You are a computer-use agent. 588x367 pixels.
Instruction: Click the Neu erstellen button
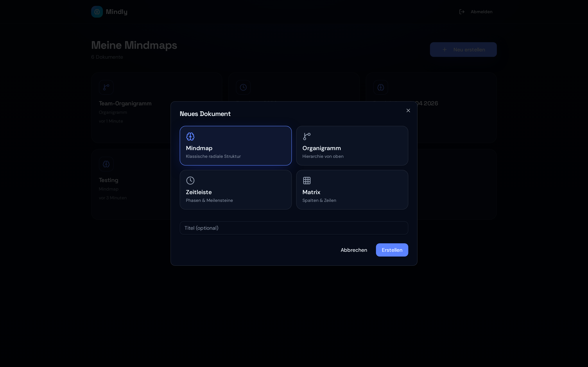(463, 50)
